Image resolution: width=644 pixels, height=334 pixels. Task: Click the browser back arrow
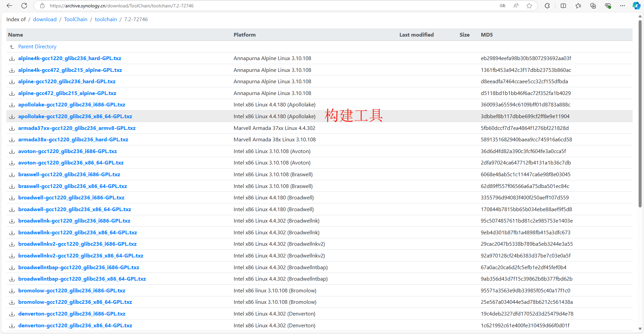[9, 6]
